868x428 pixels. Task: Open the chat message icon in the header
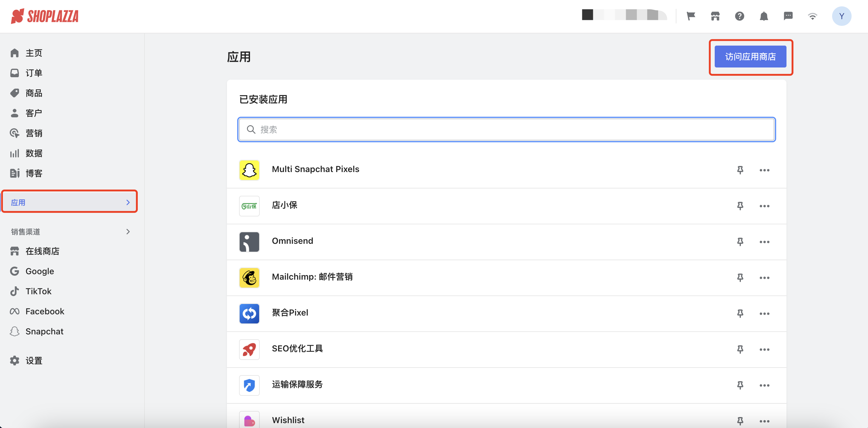pyautogui.click(x=788, y=16)
